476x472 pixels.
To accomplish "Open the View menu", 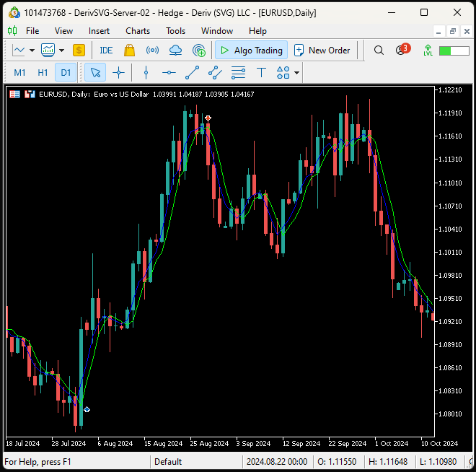I will (x=63, y=31).
